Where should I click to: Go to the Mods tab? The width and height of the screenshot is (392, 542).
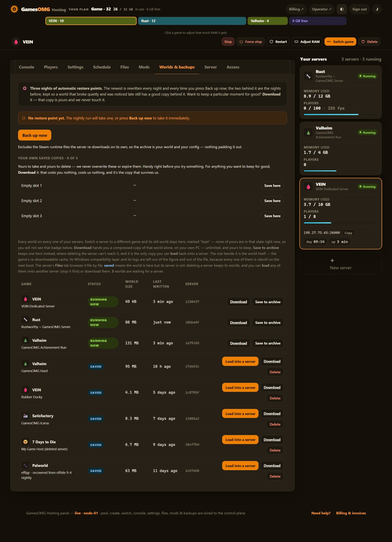pos(144,67)
